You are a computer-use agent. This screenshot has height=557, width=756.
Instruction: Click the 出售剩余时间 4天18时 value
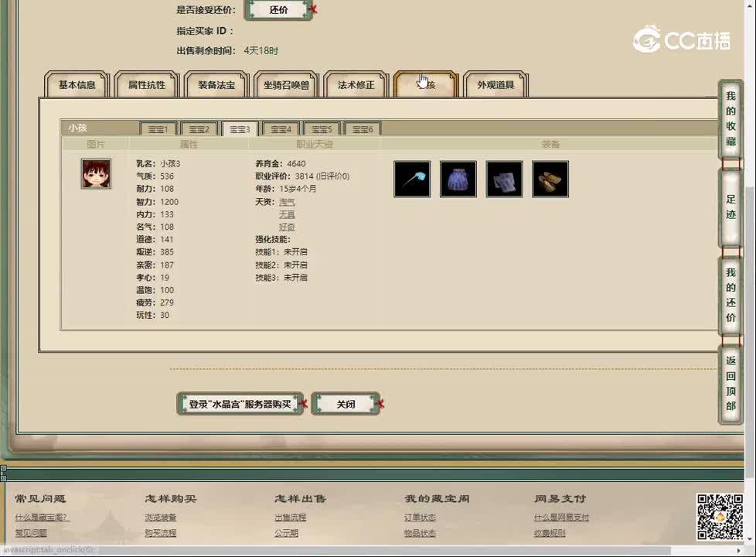point(261,50)
